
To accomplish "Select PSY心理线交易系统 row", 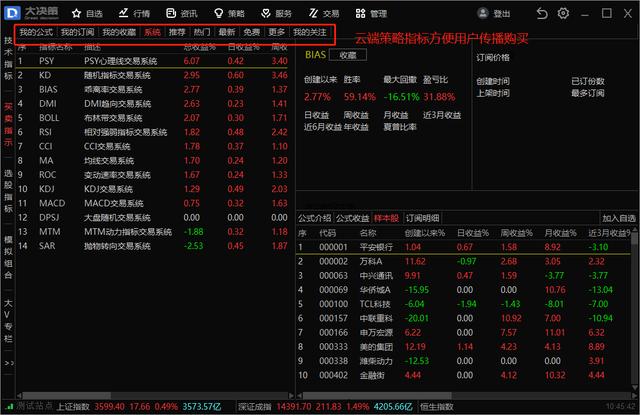I will click(152, 61).
